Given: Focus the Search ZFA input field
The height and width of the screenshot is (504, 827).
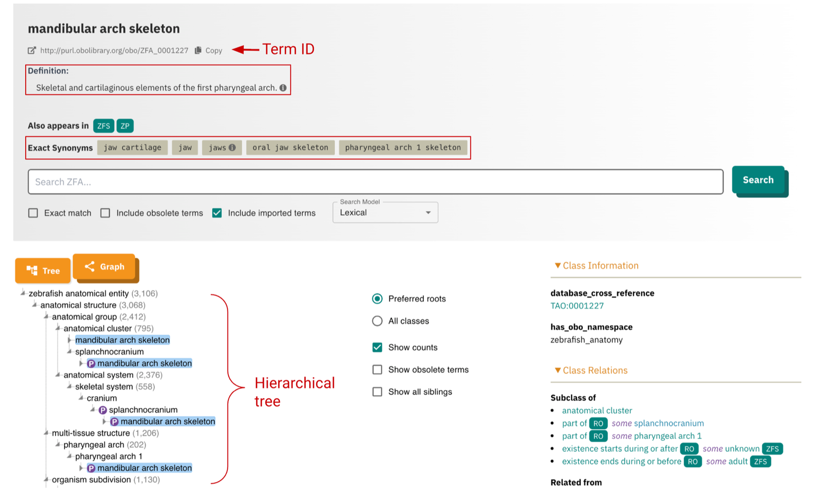Looking at the screenshot, I should (x=375, y=182).
